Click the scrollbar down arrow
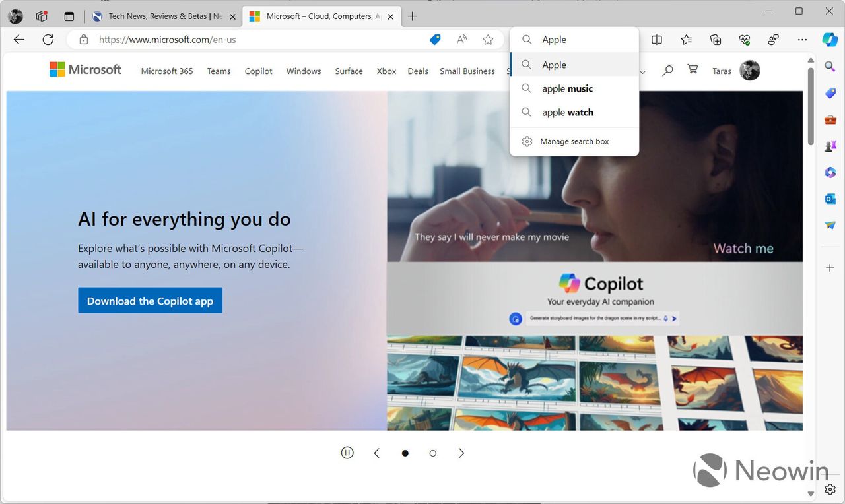 811,493
